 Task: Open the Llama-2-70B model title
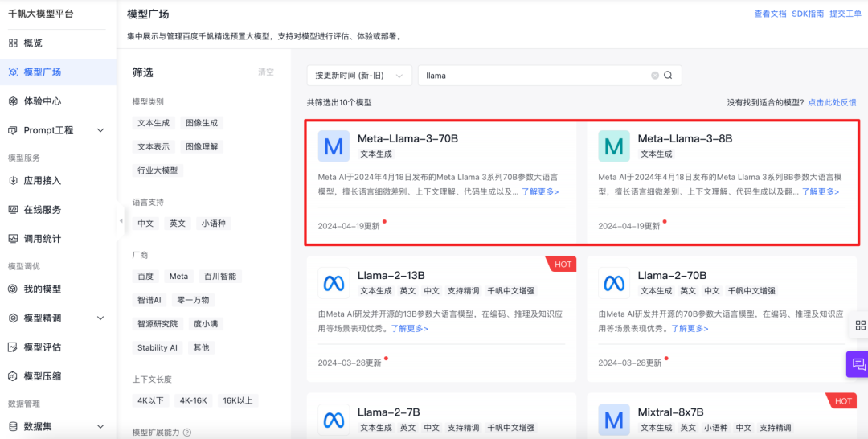point(672,275)
